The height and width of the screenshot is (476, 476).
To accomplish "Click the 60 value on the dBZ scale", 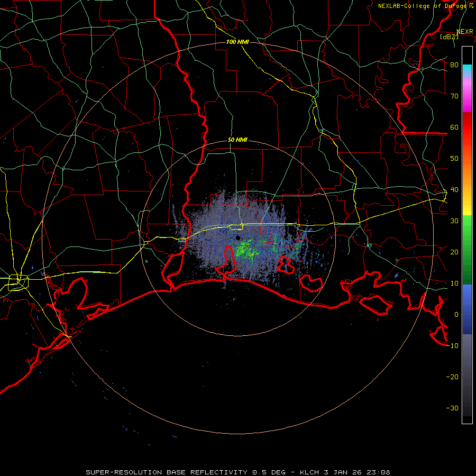I will tap(454, 127).
